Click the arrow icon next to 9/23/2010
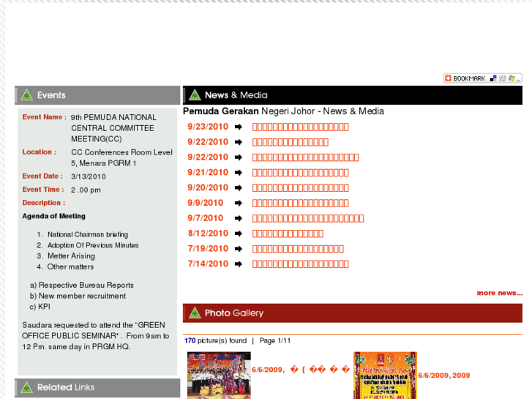Viewport: 532px width, 399px height. (x=239, y=127)
